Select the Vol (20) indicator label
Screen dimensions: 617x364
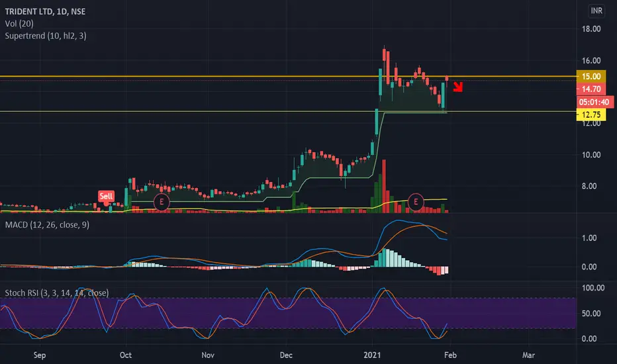[x=19, y=24]
